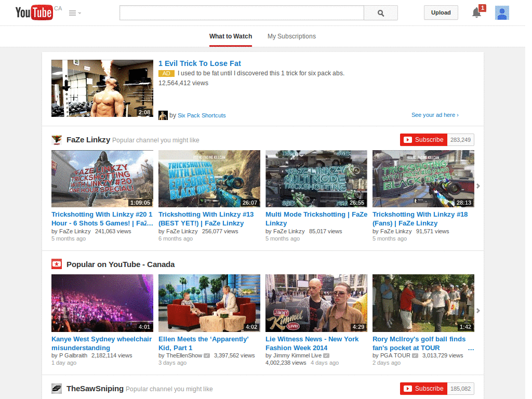Switch to My Subscriptions tab

(x=291, y=36)
